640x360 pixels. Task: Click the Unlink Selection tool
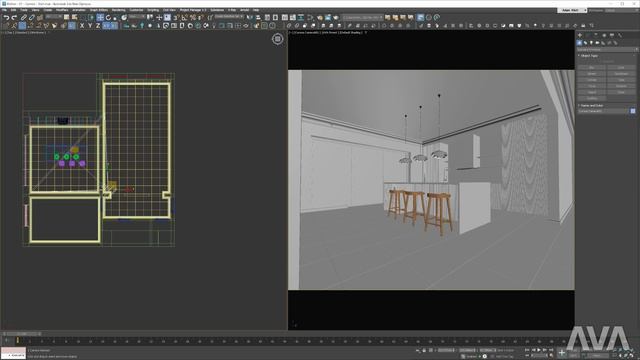coord(31,18)
